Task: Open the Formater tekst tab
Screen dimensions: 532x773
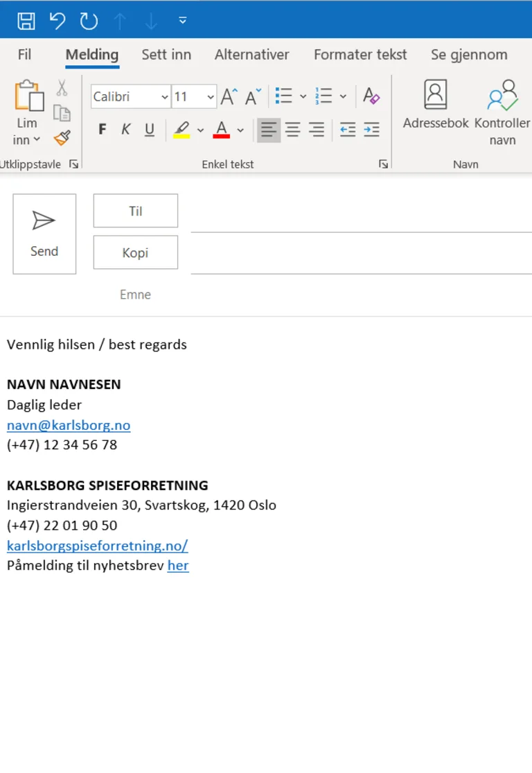Action: pyautogui.click(x=360, y=55)
